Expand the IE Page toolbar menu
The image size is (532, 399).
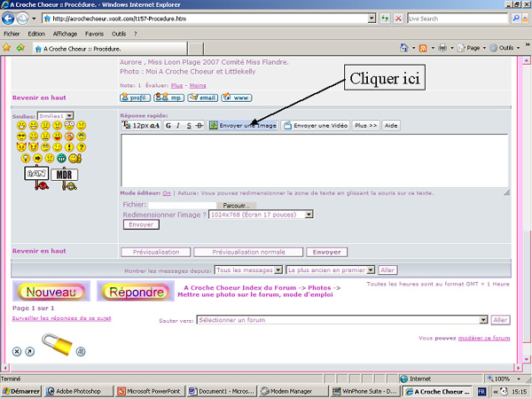473,48
